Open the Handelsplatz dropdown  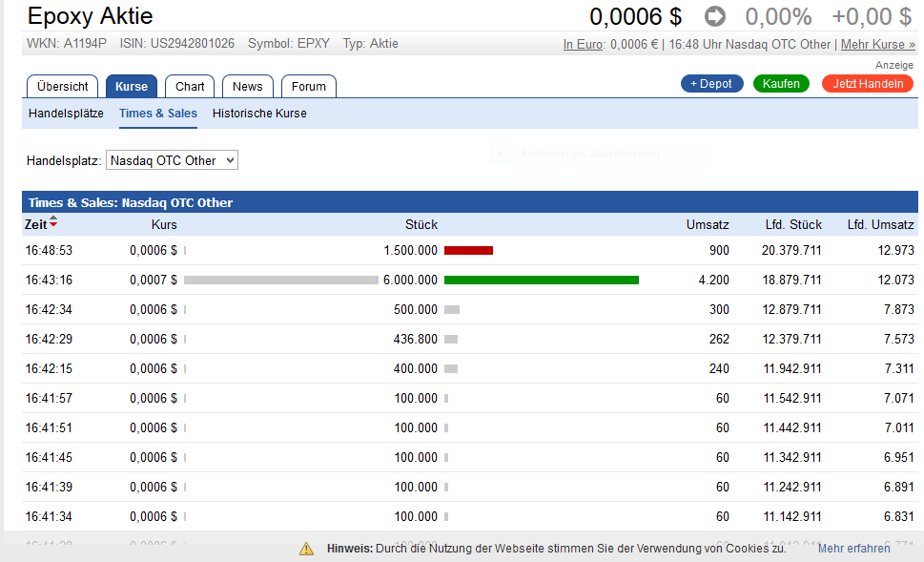pos(172,160)
